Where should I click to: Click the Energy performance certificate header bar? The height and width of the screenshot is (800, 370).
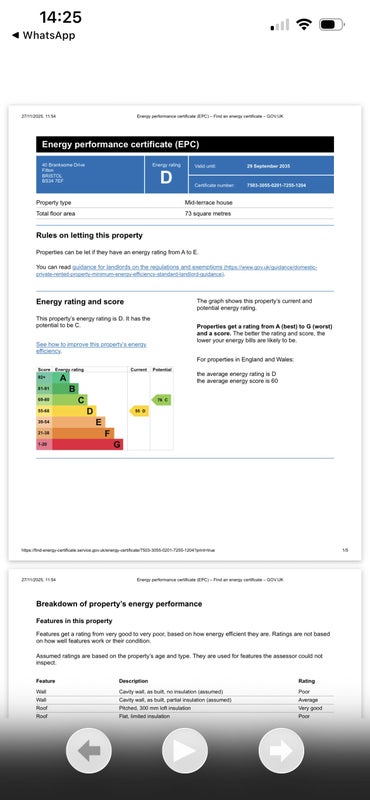click(185, 144)
